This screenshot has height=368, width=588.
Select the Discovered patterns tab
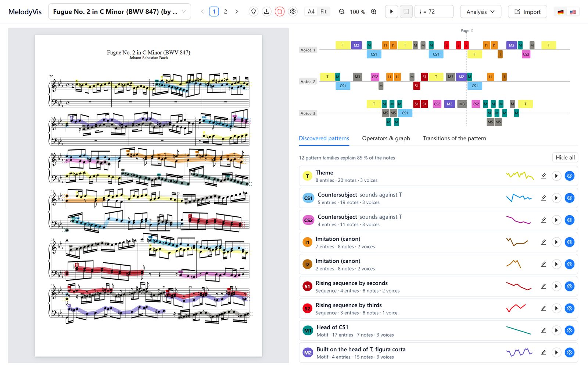pos(324,138)
